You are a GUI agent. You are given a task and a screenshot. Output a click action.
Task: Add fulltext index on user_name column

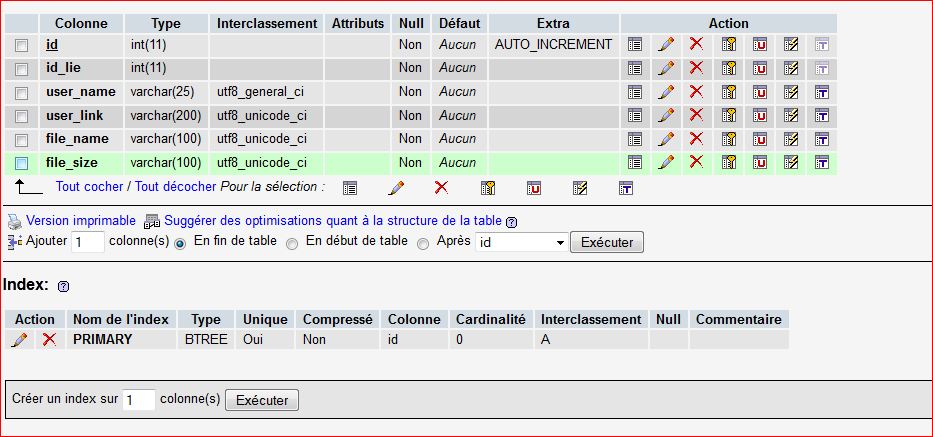coord(822,92)
